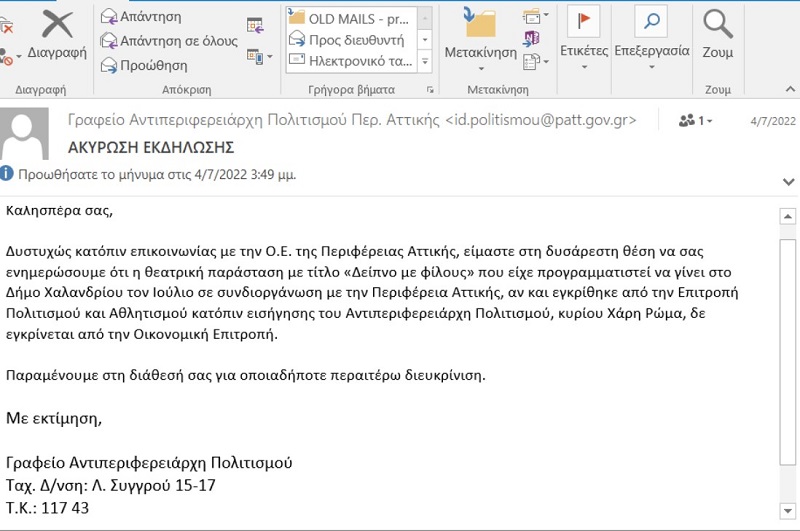Expand the quick steps gallery list
Viewport: 800px width, 531px height.
pos(425,61)
